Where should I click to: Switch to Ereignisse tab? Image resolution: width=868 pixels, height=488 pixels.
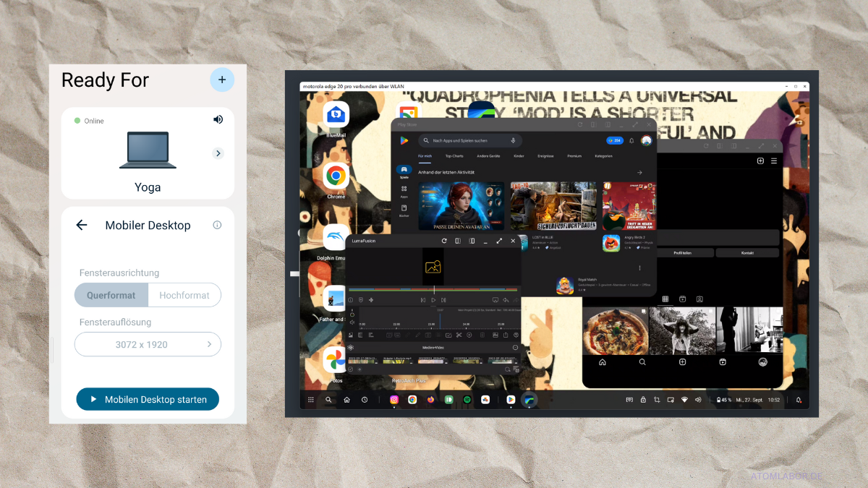[545, 156]
